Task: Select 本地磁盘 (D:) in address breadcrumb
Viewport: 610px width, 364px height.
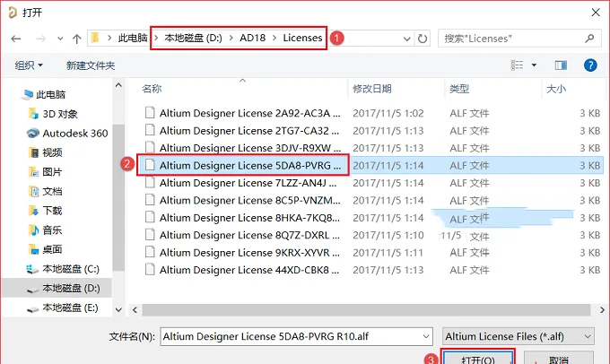Action: click(193, 39)
